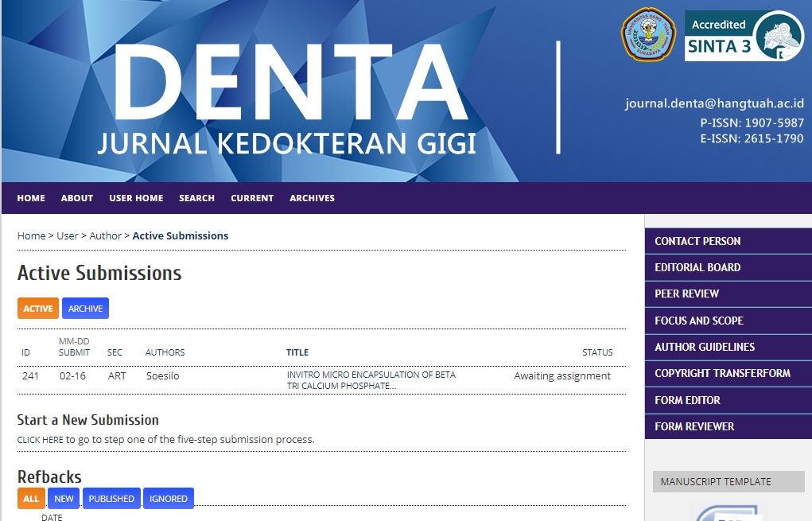Open the Invitro Micro Encapsulation submission title
Viewport: 812px width, 521px height.
pyautogui.click(x=371, y=380)
